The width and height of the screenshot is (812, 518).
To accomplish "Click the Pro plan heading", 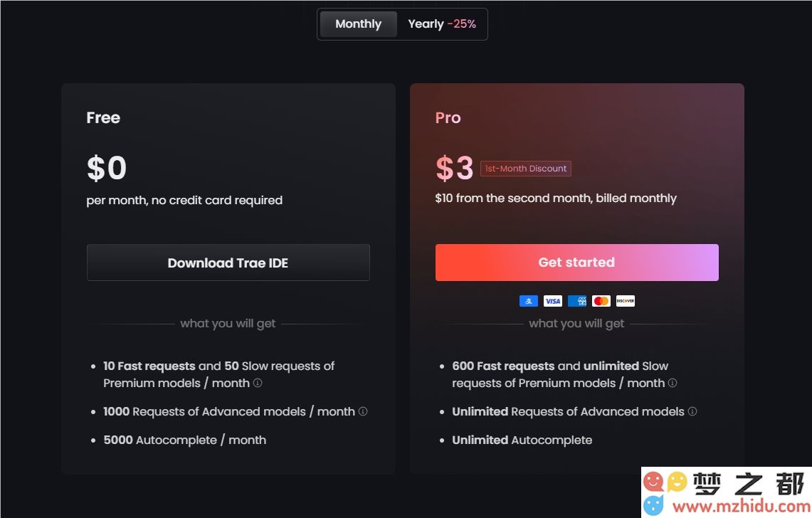I will [448, 117].
